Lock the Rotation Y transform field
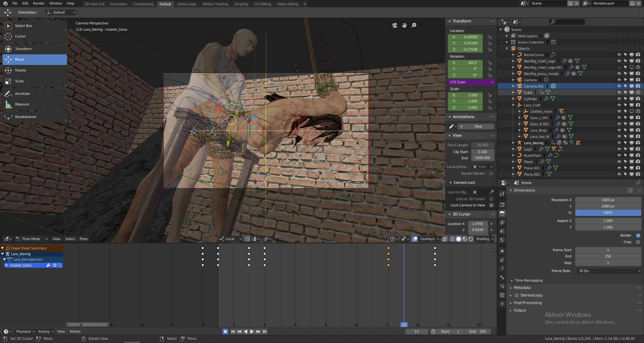The image size is (644, 343). click(489, 69)
